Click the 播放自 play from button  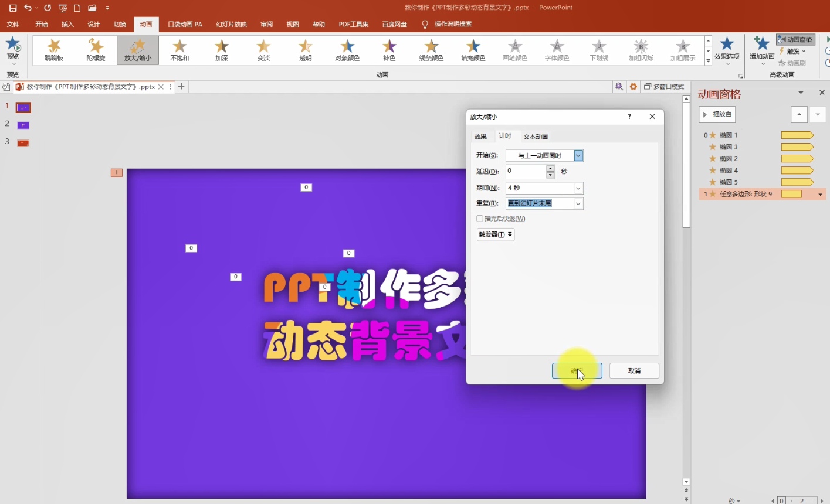pyautogui.click(x=717, y=114)
